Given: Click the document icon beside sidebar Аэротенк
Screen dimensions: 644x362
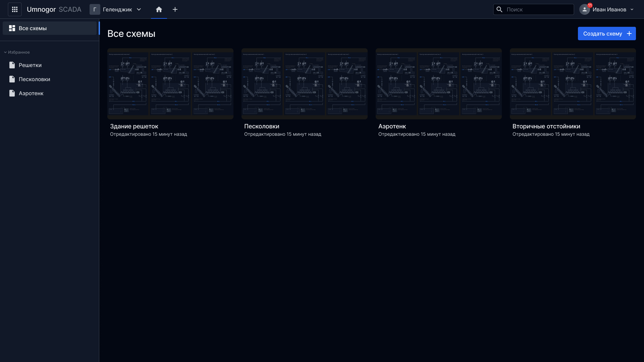Looking at the screenshot, I should click(12, 93).
